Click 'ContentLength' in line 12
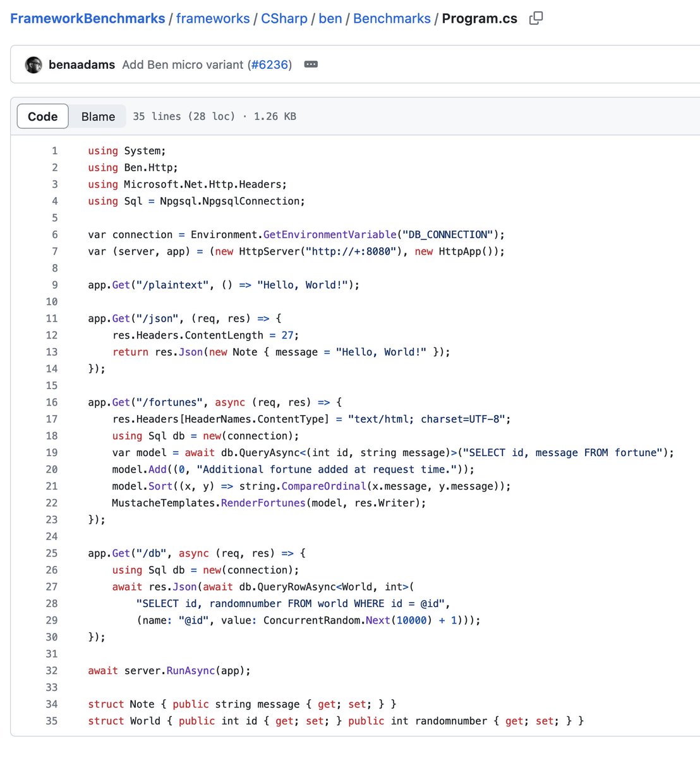Screen dimensions: 700x758 (x=224, y=335)
